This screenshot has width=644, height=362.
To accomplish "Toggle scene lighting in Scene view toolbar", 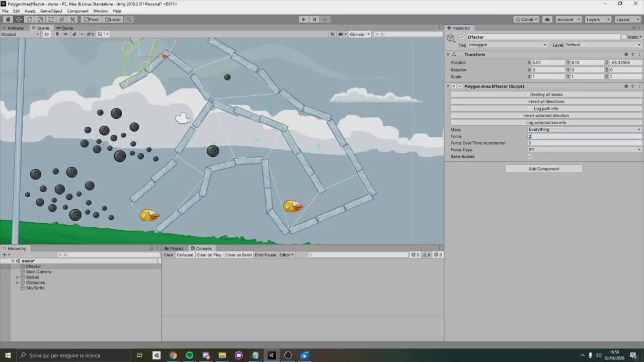I will 57,34.
